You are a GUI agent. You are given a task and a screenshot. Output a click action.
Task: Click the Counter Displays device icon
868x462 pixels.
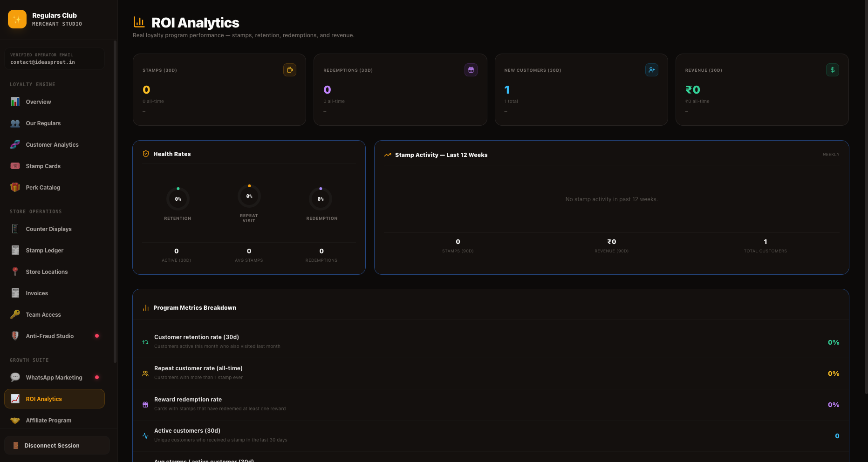15,229
